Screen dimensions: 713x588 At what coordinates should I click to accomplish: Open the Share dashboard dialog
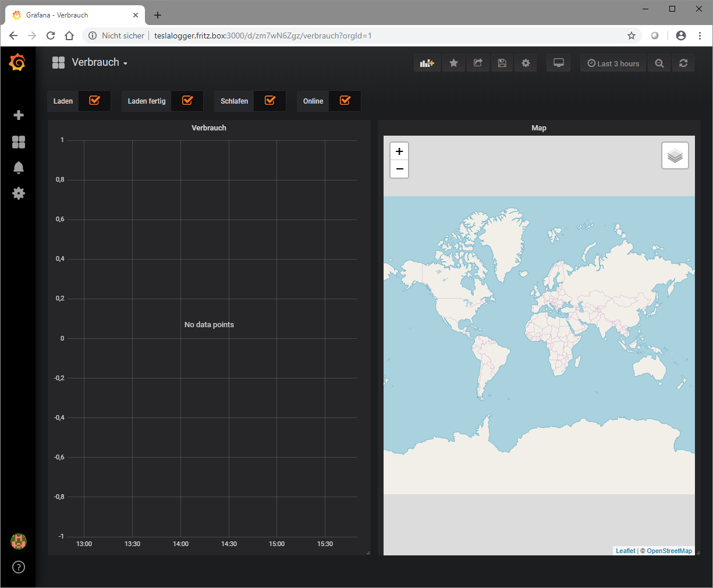(478, 63)
